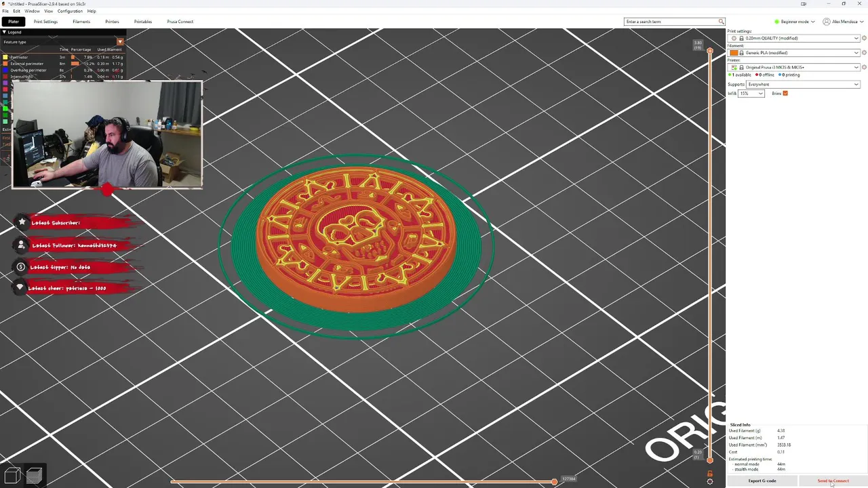
Task: Click the orange filament color swatch
Action: 734,53
